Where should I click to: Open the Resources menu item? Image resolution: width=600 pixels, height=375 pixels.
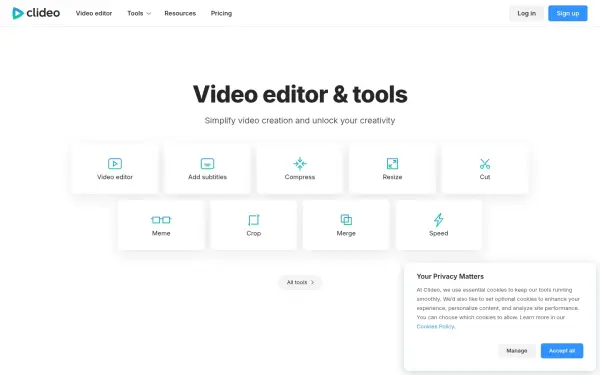pyautogui.click(x=180, y=13)
